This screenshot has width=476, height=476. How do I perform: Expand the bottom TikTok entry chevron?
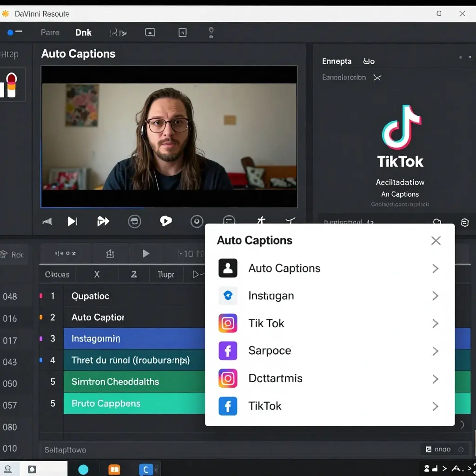point(436,406)
